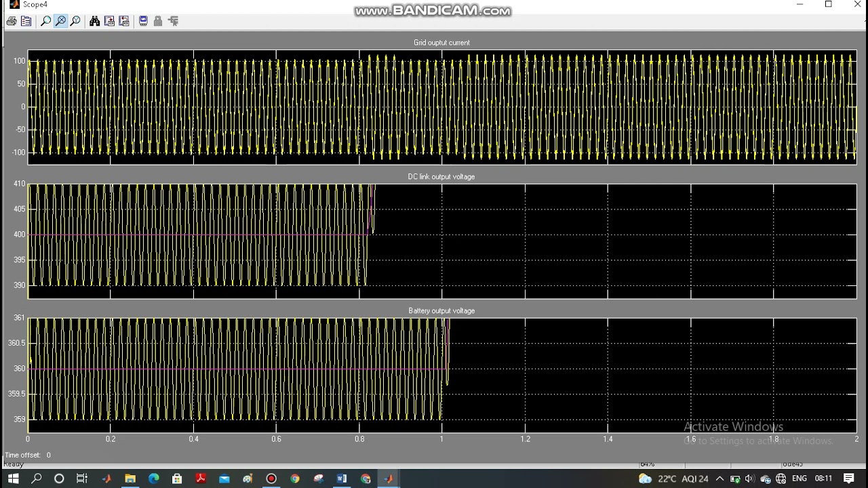This screenshot has height=488, width=868.
Task: Switch to the active MATLAB taskbar window
Action: pos(389,479)
